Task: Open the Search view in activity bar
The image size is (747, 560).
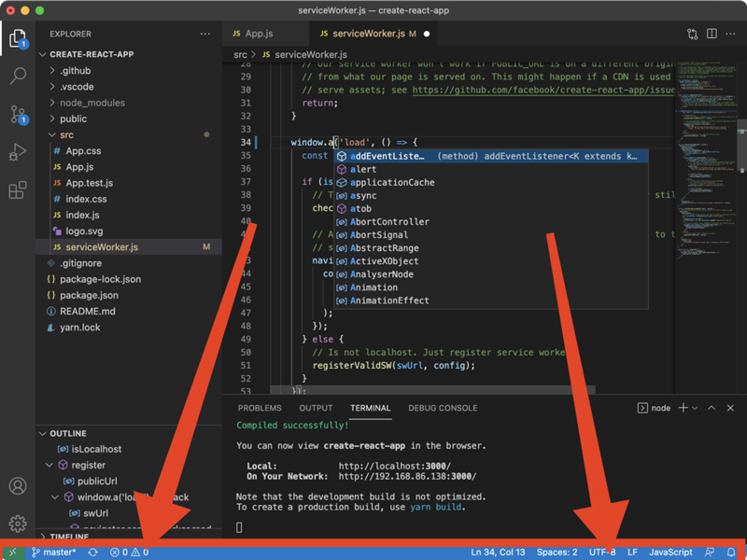Action: pyautogui.click(x=18, y=76)
